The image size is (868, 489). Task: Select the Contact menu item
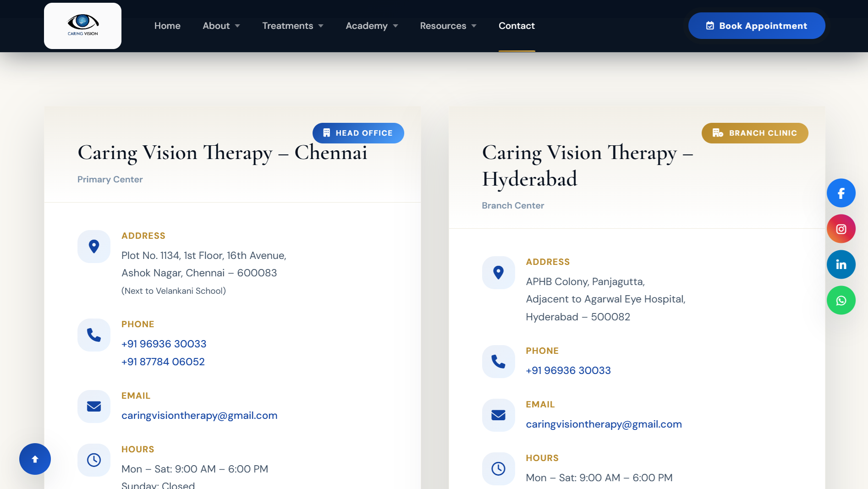click(516, 26)
